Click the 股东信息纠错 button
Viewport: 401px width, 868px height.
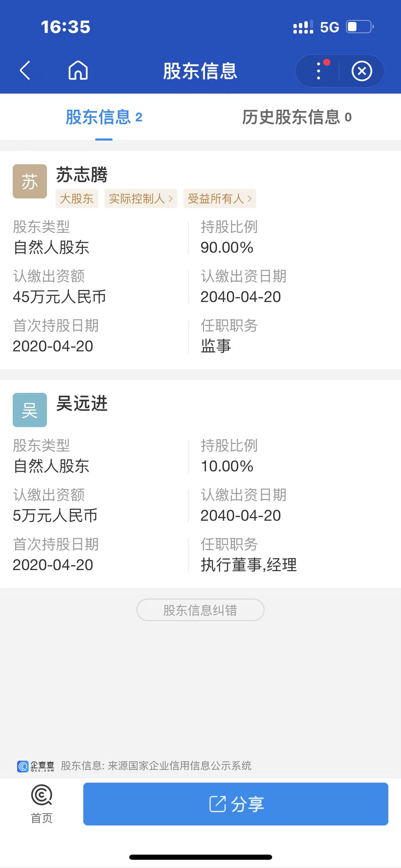point(200,610)
